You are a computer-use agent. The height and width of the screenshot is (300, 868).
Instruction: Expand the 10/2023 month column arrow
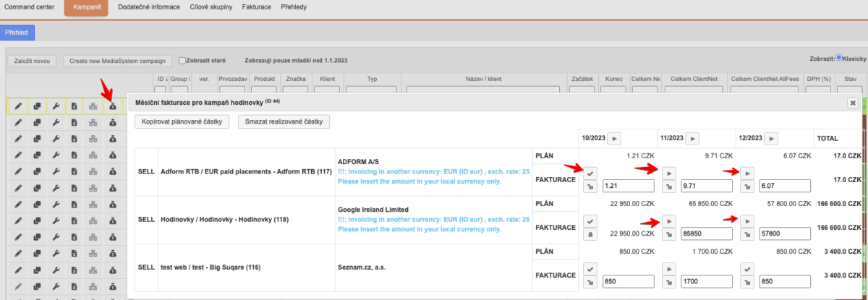[613, 138]
